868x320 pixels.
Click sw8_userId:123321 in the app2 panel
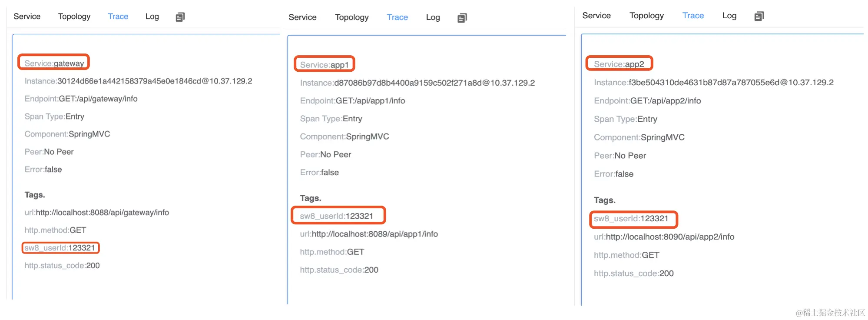click(631, 219)
